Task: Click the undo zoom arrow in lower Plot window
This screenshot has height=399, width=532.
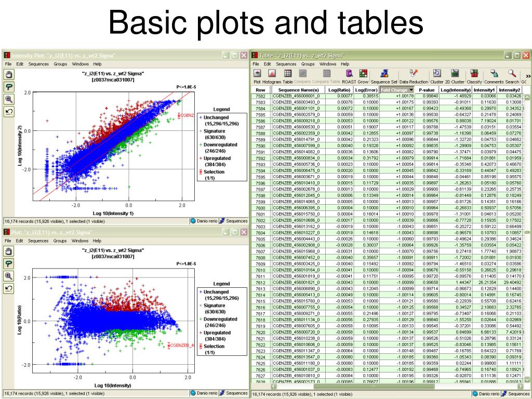Action: (x=9, y=288)
